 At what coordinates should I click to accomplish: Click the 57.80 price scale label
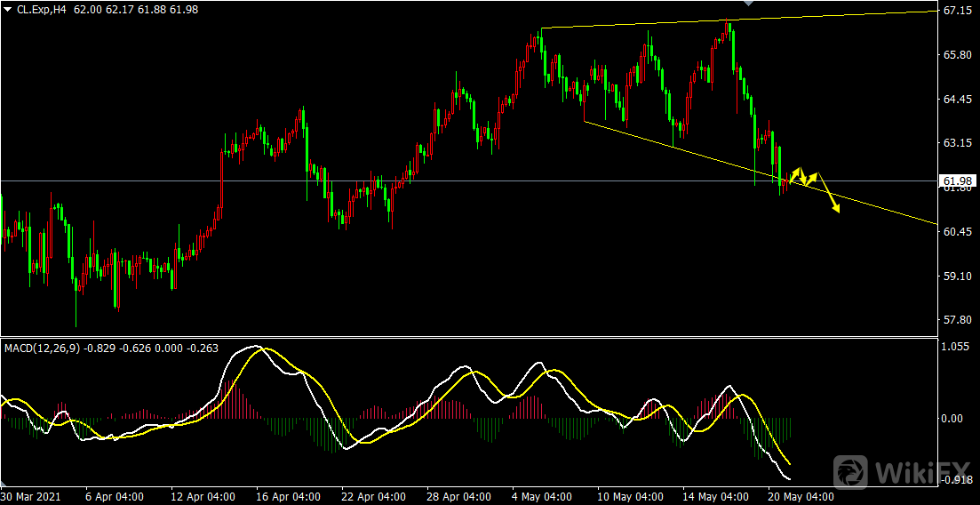pos(958,320)
